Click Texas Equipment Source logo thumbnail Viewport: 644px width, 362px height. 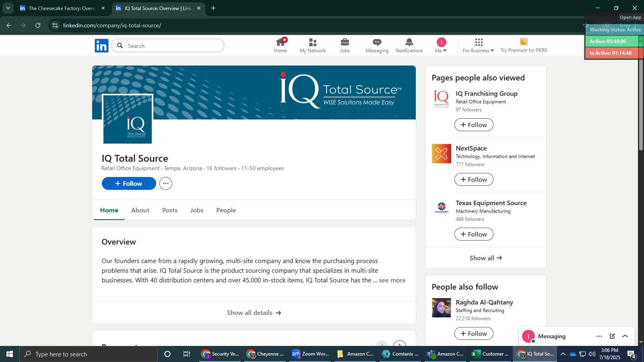pos(442,208)
